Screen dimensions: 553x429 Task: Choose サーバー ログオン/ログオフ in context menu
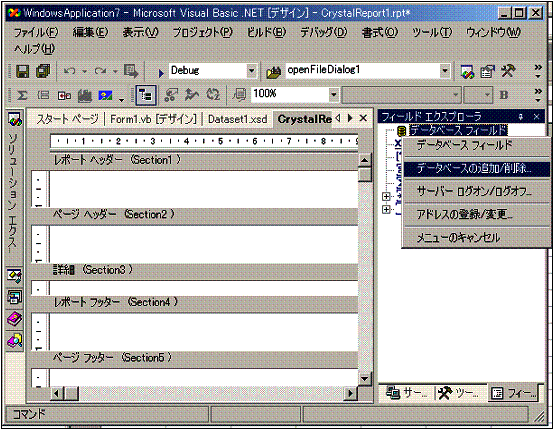coord(476,191)
